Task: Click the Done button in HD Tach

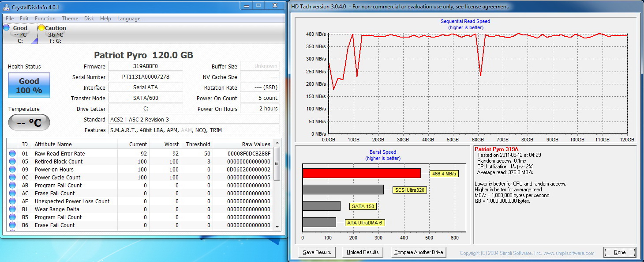Action: coord(619,252)
